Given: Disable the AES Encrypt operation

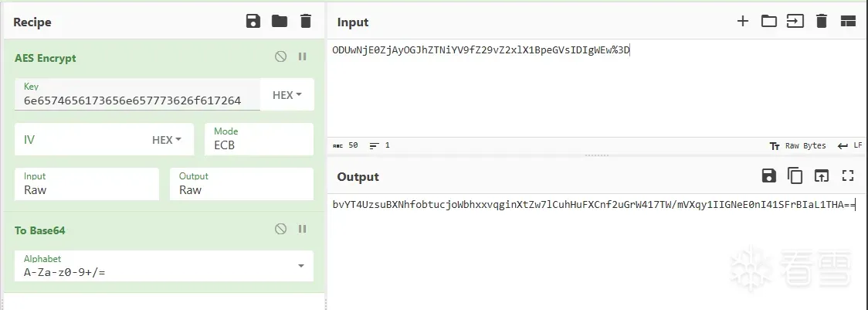Looking at the screenshot, I should (281, 56).
